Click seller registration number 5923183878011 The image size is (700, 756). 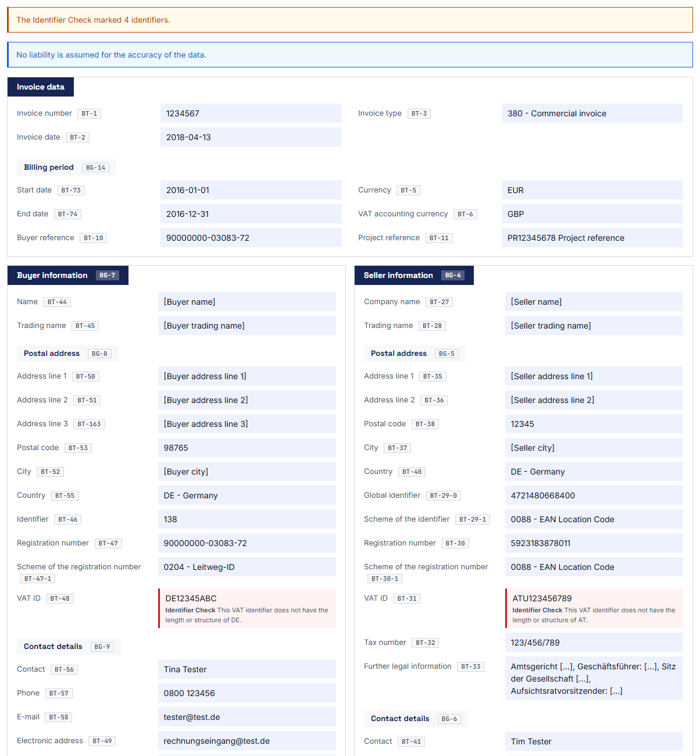[x=594, y=543]
